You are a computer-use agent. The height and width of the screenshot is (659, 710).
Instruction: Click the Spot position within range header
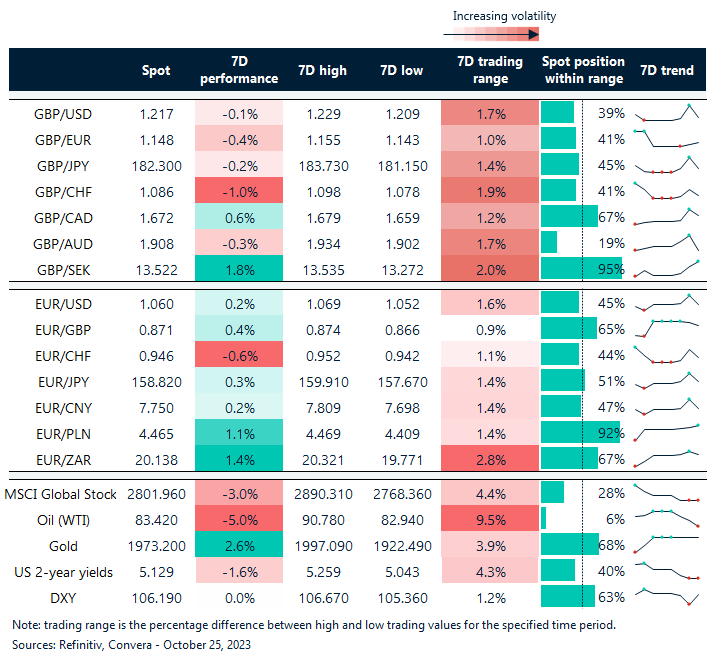point(583,71)
